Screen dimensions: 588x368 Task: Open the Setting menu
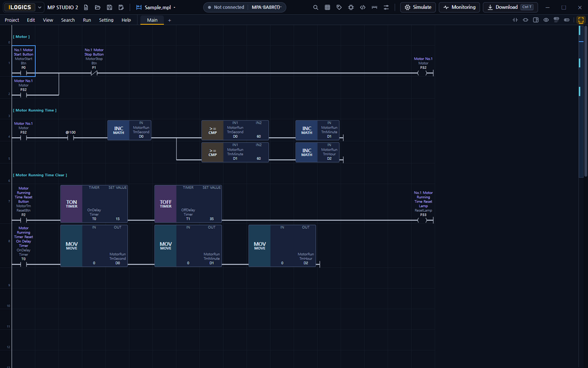(x=106, y=20)
